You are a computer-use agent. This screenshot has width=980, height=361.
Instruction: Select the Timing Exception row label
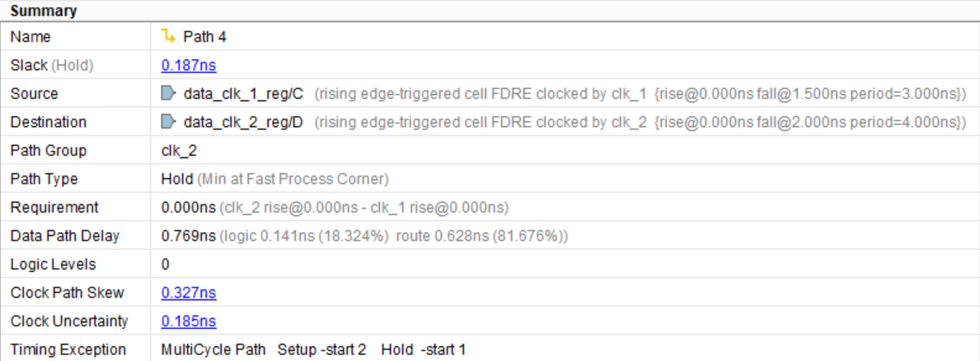(x=68, y=349)
